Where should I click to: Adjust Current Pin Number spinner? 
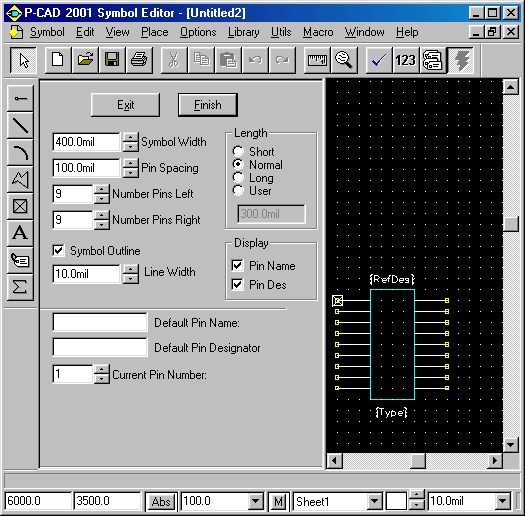101,374
